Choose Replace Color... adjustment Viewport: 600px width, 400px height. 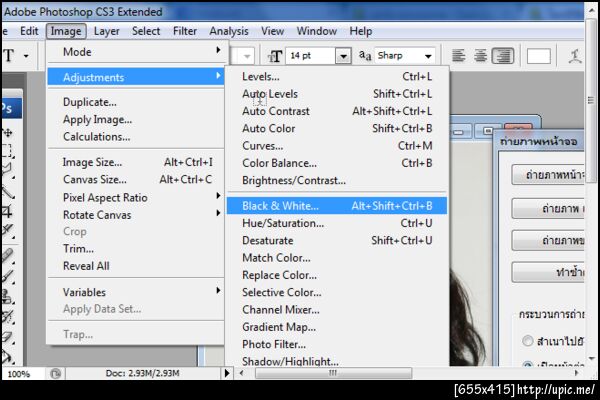point(337,275)
